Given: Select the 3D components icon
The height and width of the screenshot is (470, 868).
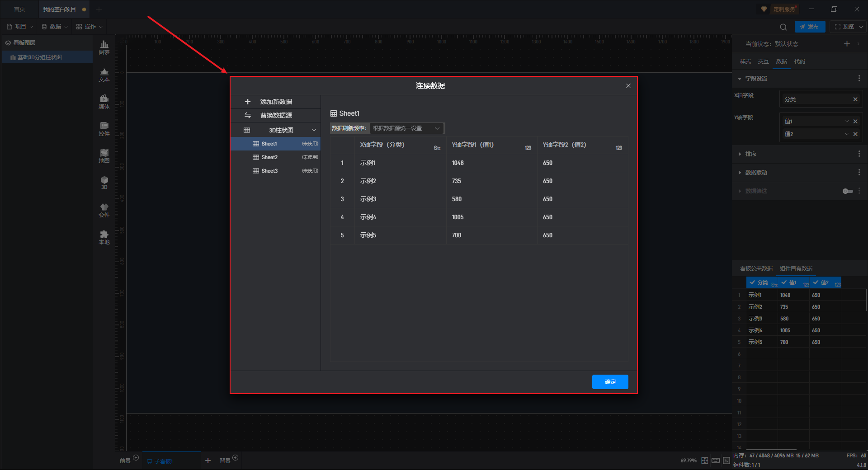Looking at the screenshot, I should (x=104, y=183).
